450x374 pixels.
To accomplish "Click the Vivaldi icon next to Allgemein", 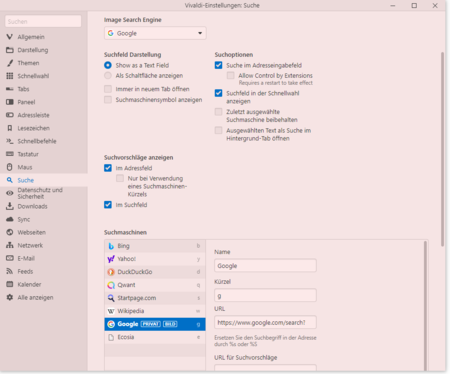I will click(x=10, y=37).
